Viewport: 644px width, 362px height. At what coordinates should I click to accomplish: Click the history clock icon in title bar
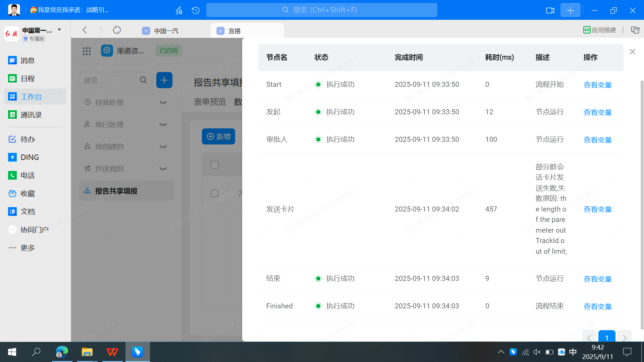196,10
